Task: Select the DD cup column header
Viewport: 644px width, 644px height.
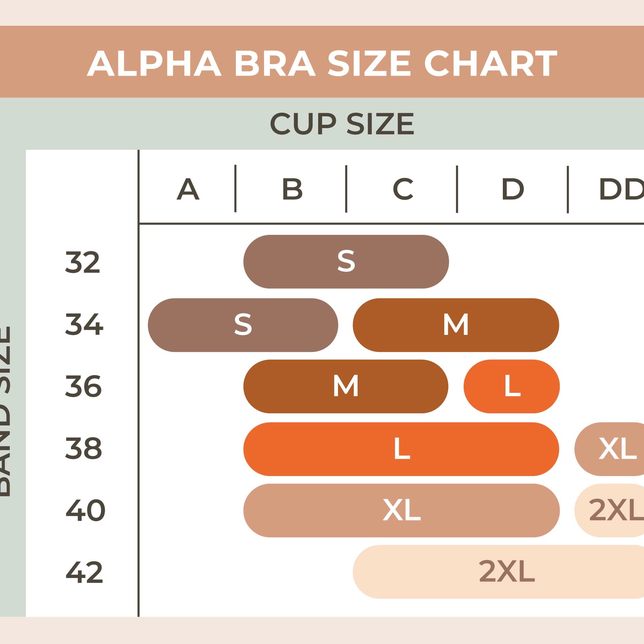Action: click(x=621, y=189)
